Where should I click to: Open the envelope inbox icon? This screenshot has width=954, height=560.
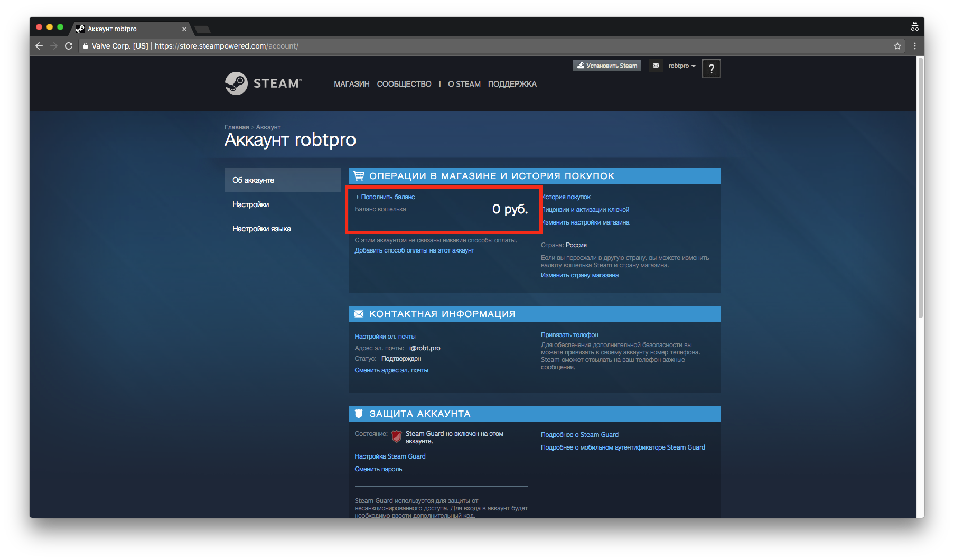[x=656, y=66]
